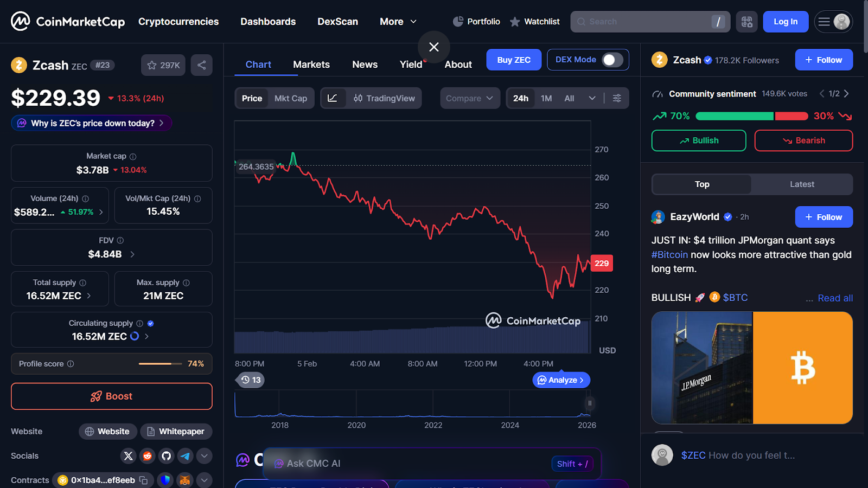
Task: Open the Reddit social link
Action: pos(147,456)
